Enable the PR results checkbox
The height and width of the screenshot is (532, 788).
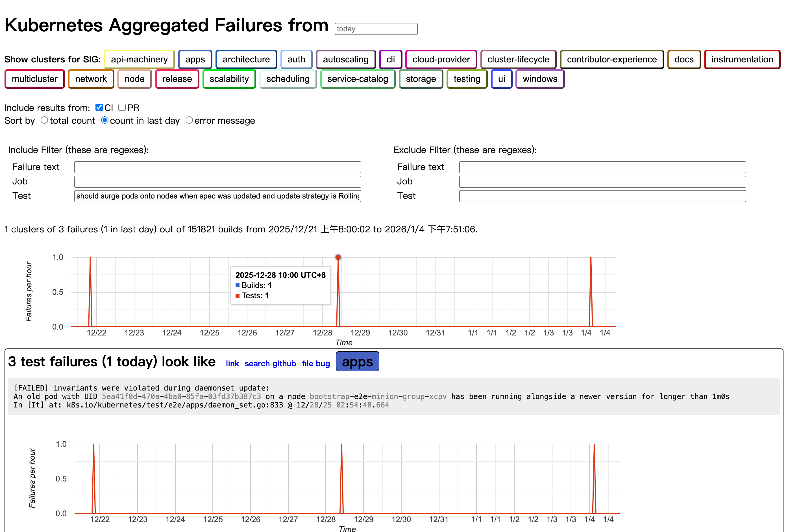tap(122, 108)
